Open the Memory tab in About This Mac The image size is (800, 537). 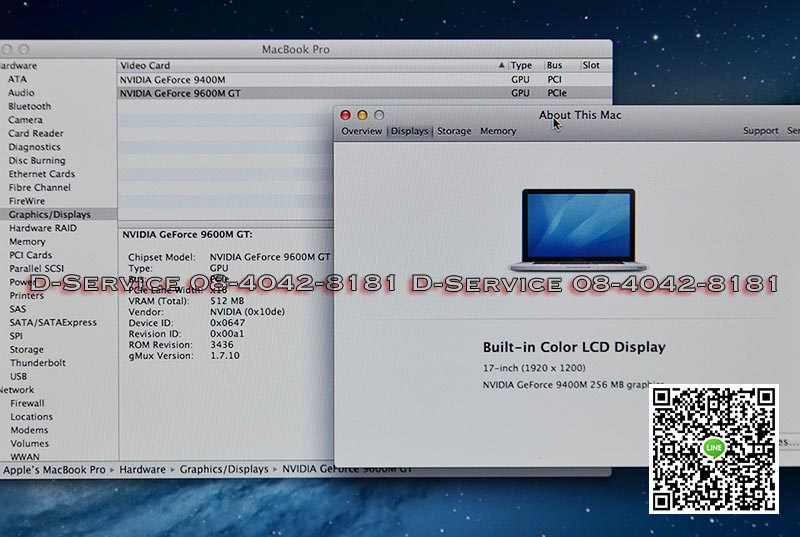[498, 131]
